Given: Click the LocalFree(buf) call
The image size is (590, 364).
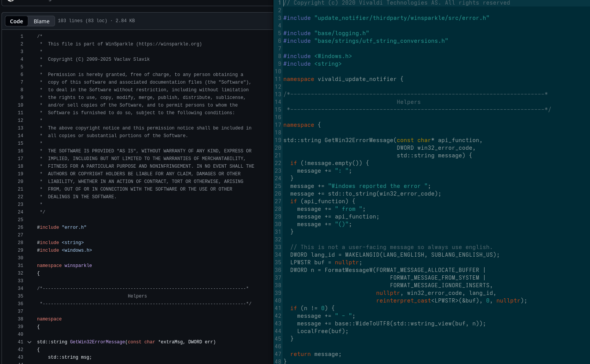Looking at the screenshot, I should point(322,331).
